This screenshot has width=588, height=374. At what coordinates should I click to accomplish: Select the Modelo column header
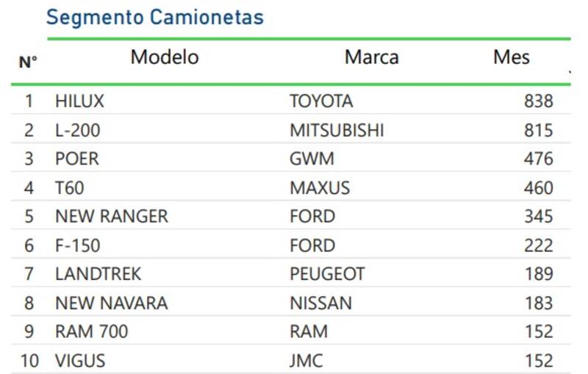165,57
